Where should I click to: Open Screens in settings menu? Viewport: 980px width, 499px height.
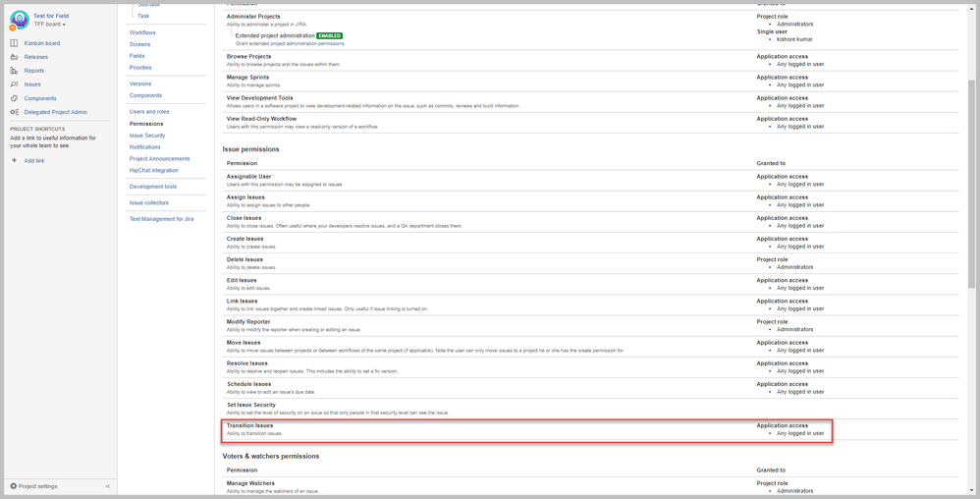tap(140, 44)
